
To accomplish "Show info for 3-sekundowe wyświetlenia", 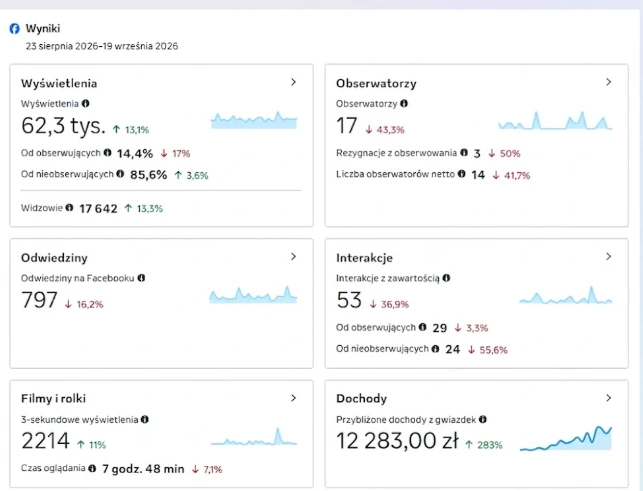I will (x=145, y=419).
